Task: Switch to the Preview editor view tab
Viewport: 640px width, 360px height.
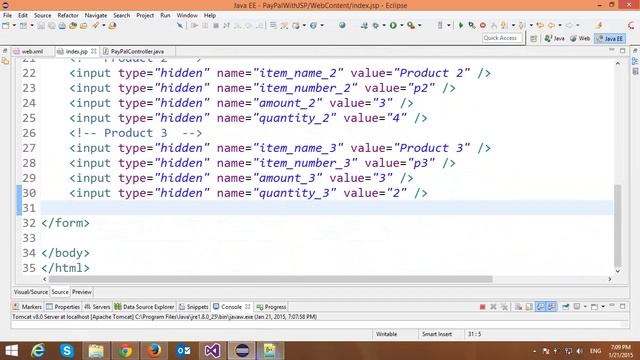Action: click(82, 292)
